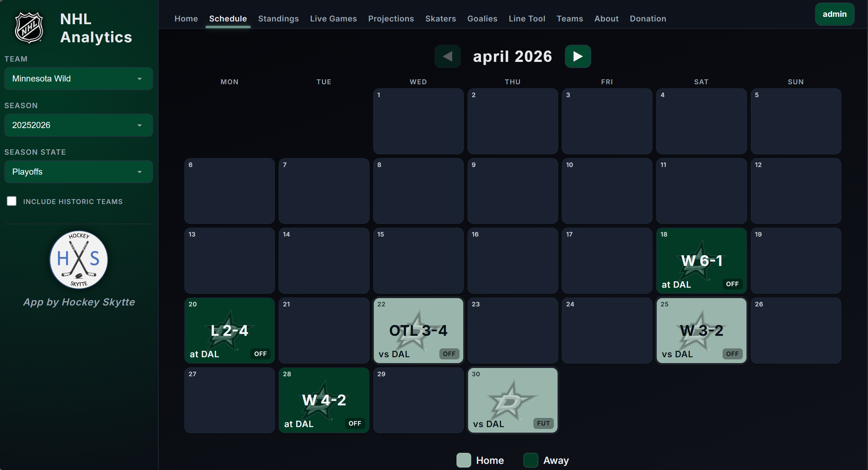Switch to the Skaters tab
The height and width of the screenshot is (470, 868).
pos(440,19)
